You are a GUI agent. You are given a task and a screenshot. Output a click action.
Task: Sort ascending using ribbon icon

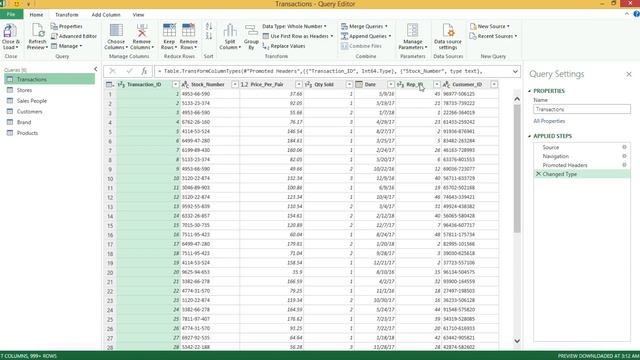[x=209, y=27]
